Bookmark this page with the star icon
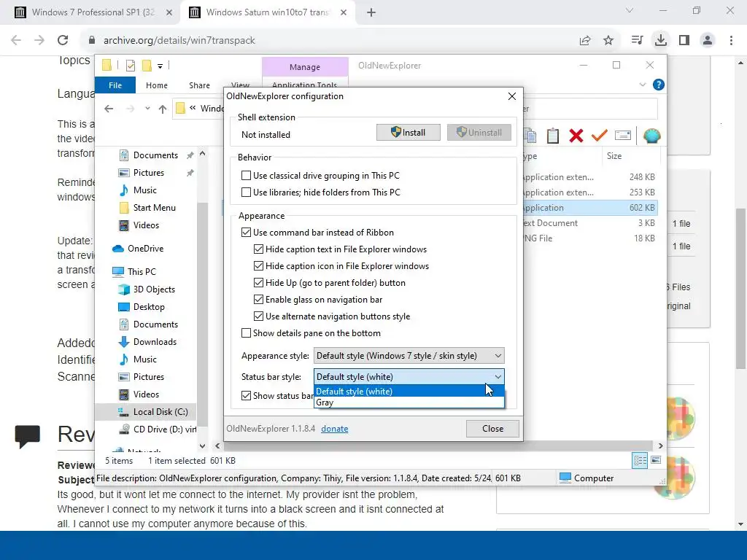The height and width of the screenshot is (560, 747). point(608,41)
